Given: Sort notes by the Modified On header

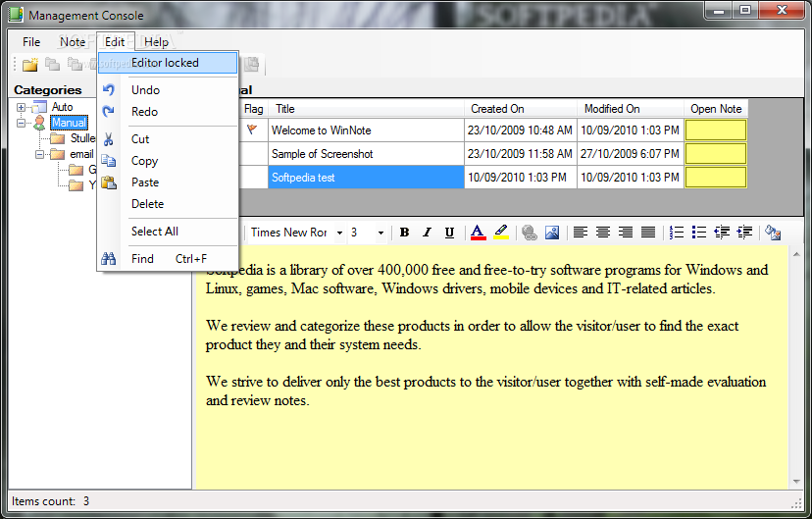Looking at the screenshot, I should (x=631, y=109).
